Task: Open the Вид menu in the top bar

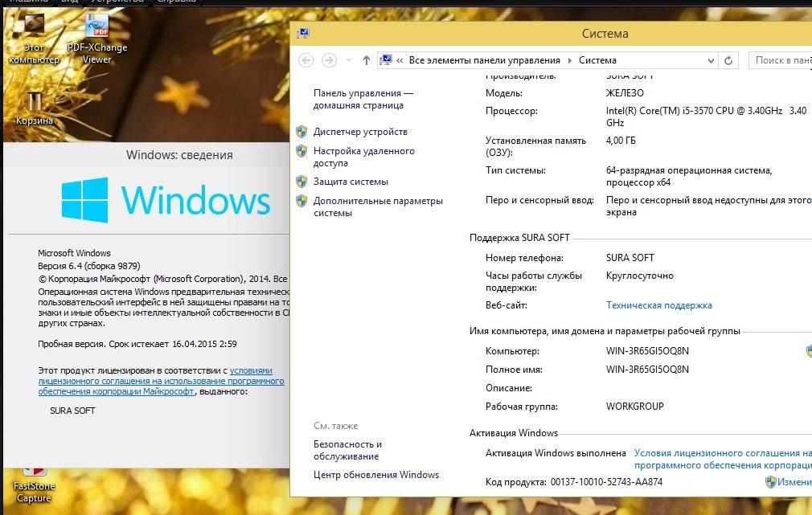Action: tap(70, 2)
